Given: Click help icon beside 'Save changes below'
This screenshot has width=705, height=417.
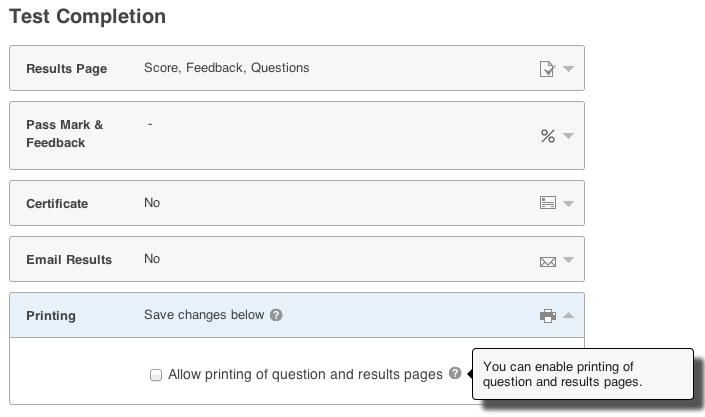Looking at the screenshot, I should point(276,315).
